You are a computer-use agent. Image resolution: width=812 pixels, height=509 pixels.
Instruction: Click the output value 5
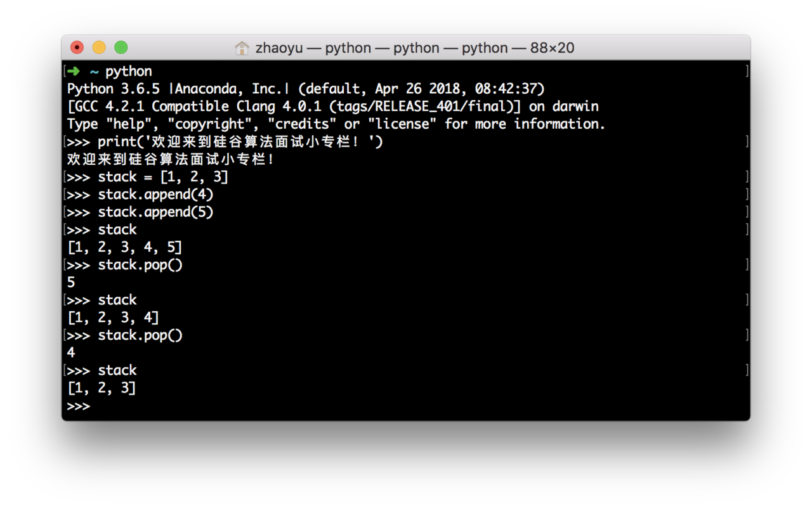[x=71, y=283]
